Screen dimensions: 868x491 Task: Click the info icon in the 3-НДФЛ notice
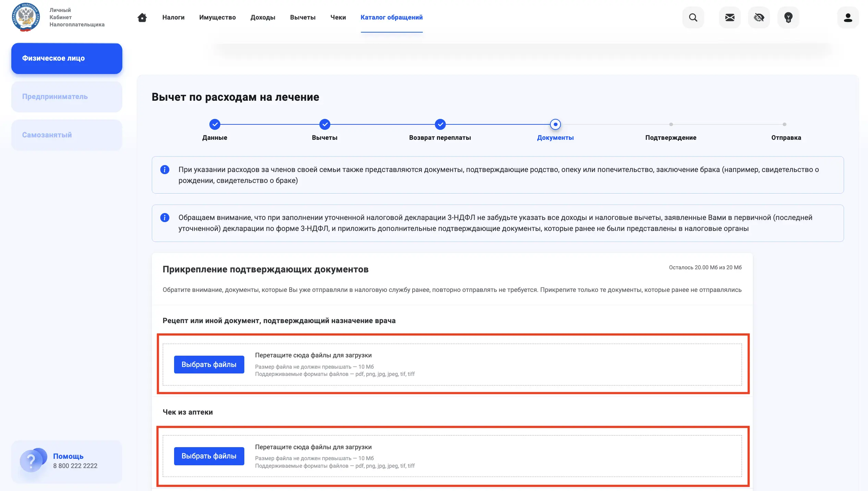point(165,218)
